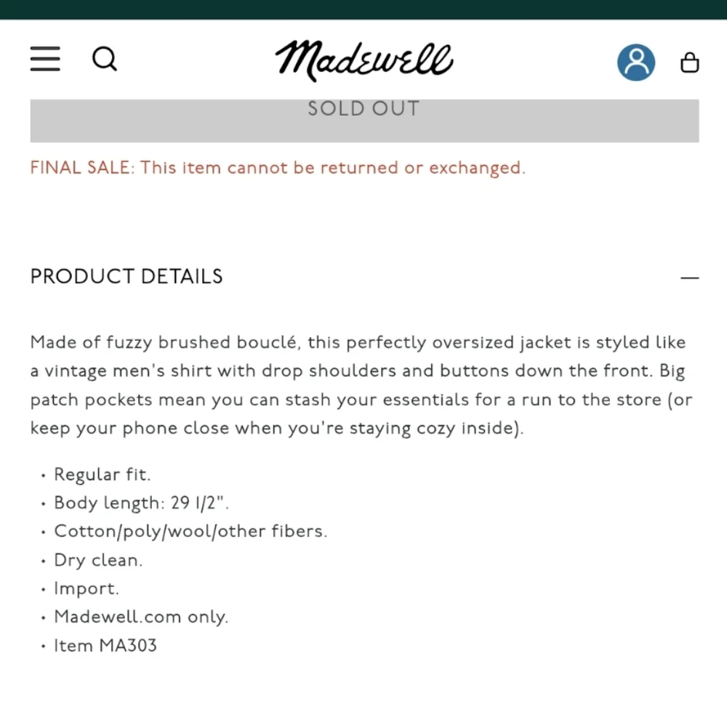Open the account profile icon
This screenshot has height=728, width=727.
point(636,62)
